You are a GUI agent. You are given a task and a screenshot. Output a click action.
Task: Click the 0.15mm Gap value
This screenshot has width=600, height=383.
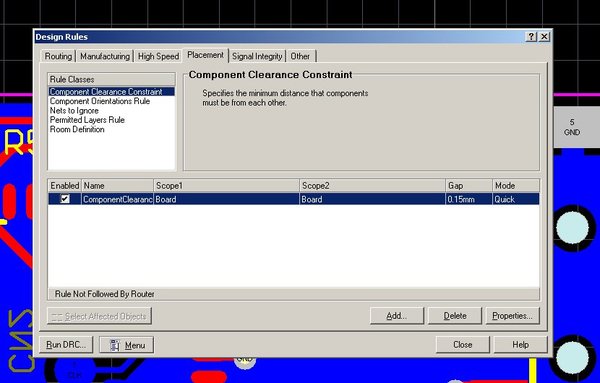(469, 199)
